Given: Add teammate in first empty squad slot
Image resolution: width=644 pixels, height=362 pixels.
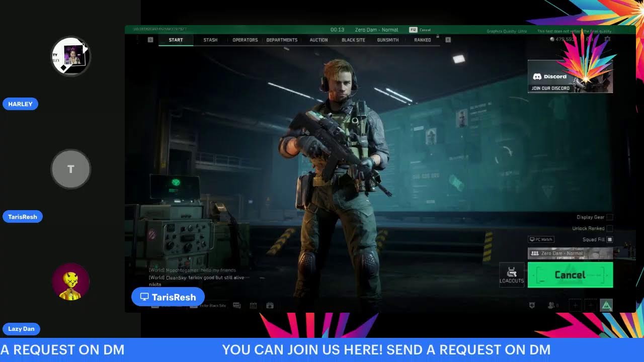Looking at the screenshot, I should point(575,305).
